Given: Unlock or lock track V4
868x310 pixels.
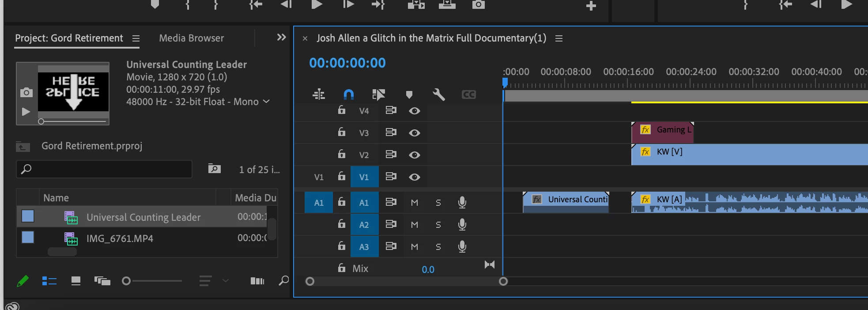Looking at the screenshot, I should 342,110.
